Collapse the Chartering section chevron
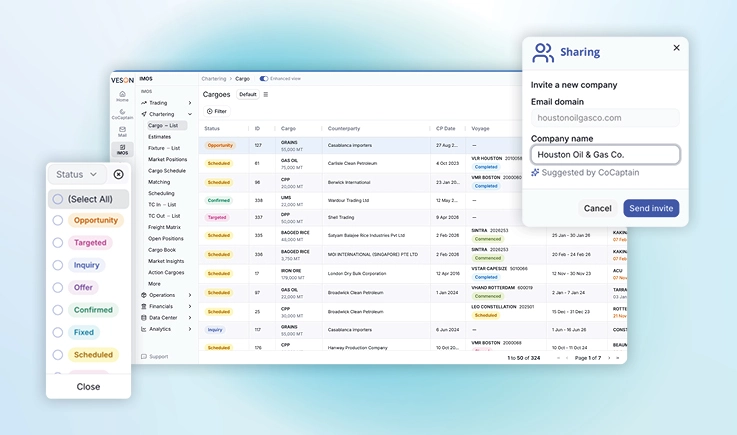737x435 pixels. click(190, 114)
